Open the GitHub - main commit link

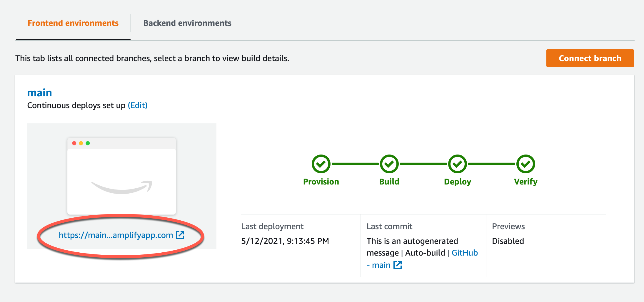pyautogui.click(x=422, y=259)
